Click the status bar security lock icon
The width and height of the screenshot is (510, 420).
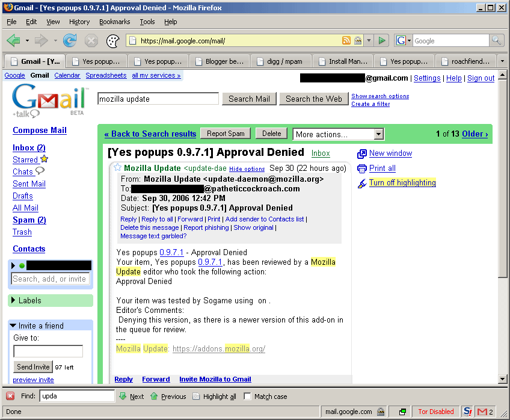pyautogui.click(x=381, y=412)
